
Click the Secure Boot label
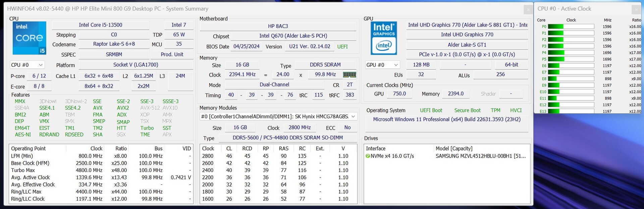[467, 110]
